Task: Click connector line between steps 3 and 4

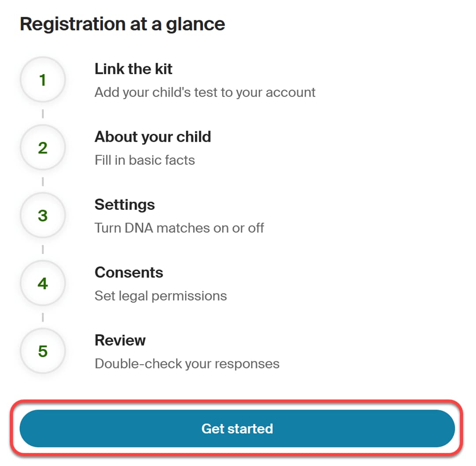Action: [43, 250]
